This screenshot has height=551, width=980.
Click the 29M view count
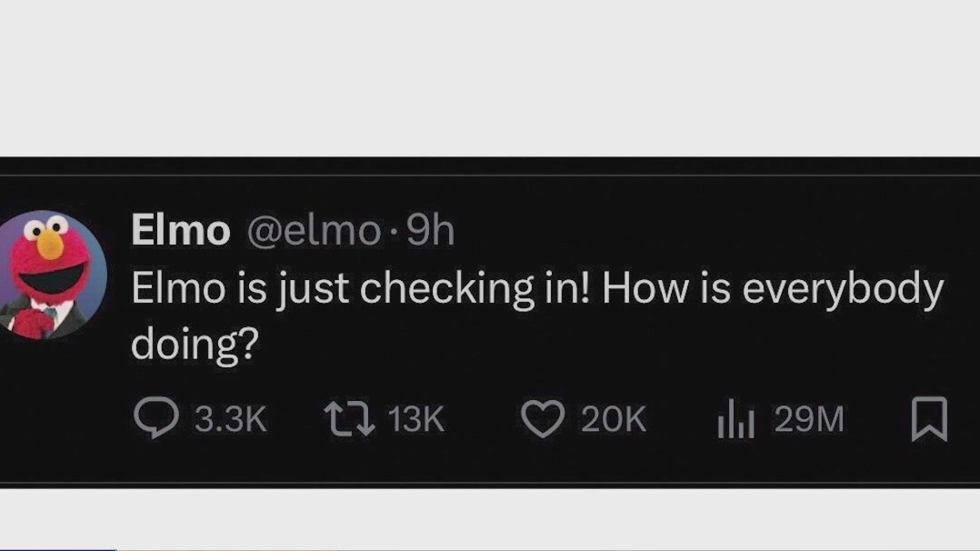click(x=809, y=419)
